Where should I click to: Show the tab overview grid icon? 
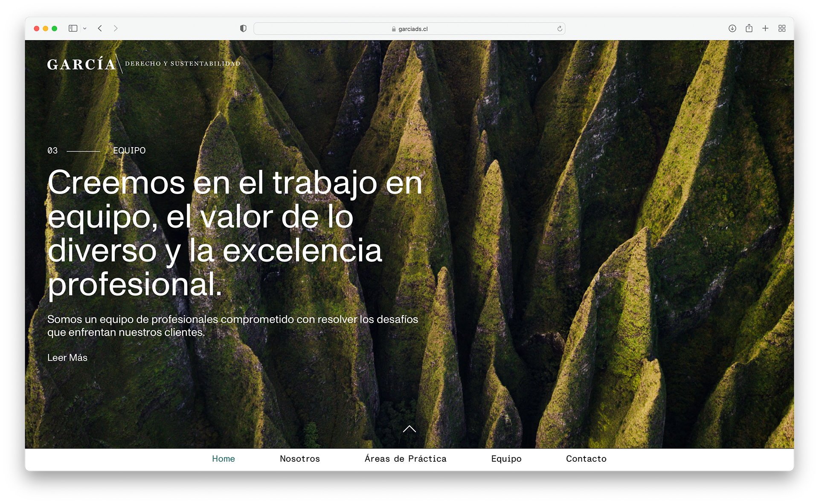click(782, 29)
